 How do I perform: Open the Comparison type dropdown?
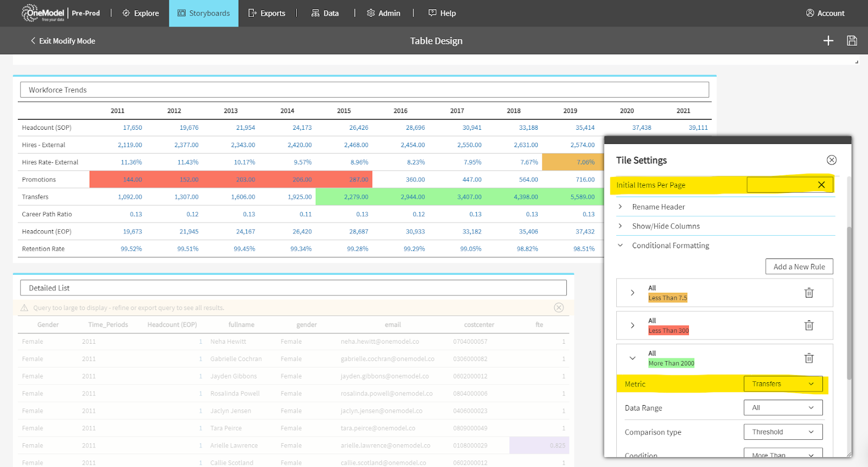[x=783, y=432]
